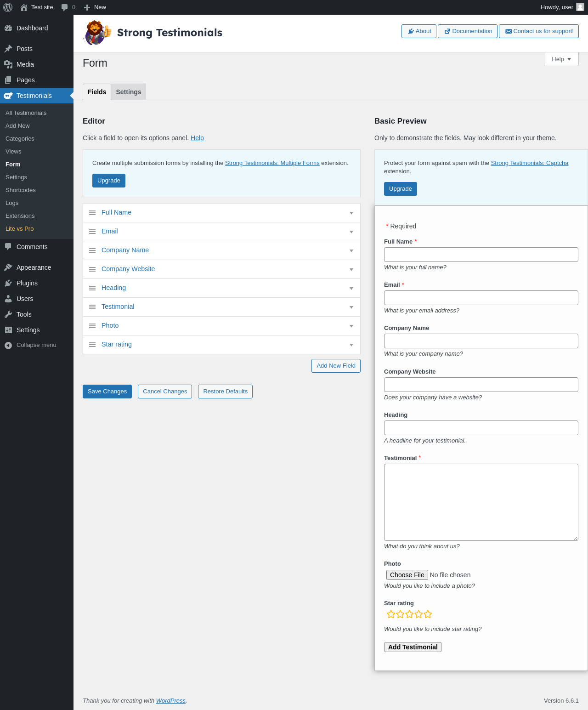The height and width of the screenshot is (710, 588).
Task: Expand the Full Name field options arrow
Action: 351,213
